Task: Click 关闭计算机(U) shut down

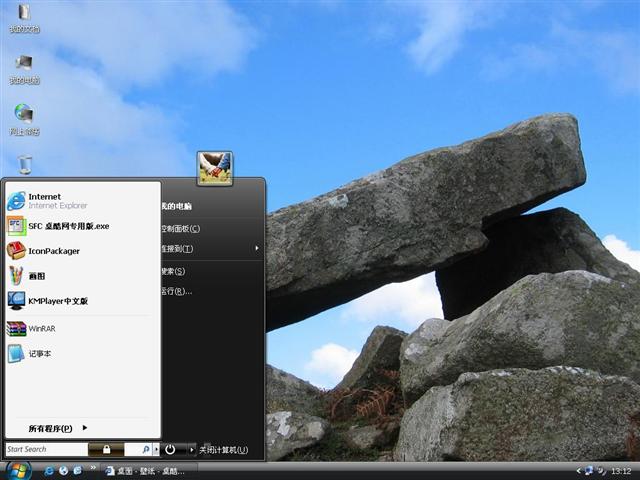Action: coord(224,450)
